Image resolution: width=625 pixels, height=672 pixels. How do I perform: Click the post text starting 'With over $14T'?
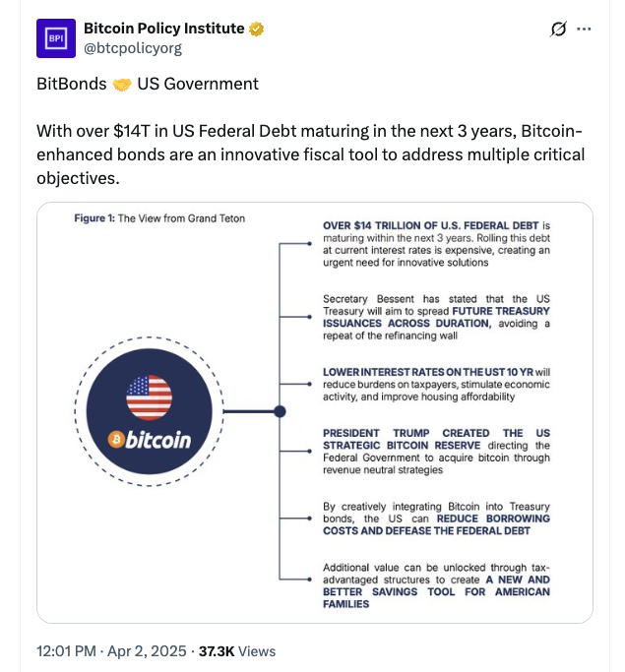(x=310, y=153)
